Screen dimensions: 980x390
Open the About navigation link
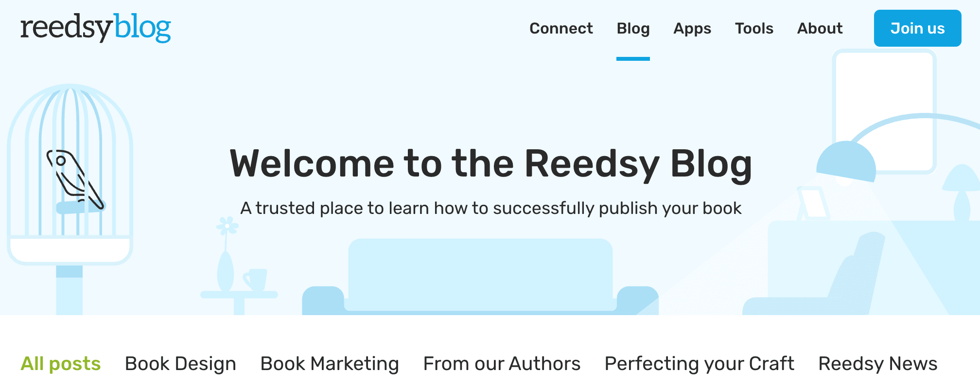[820, 28]
